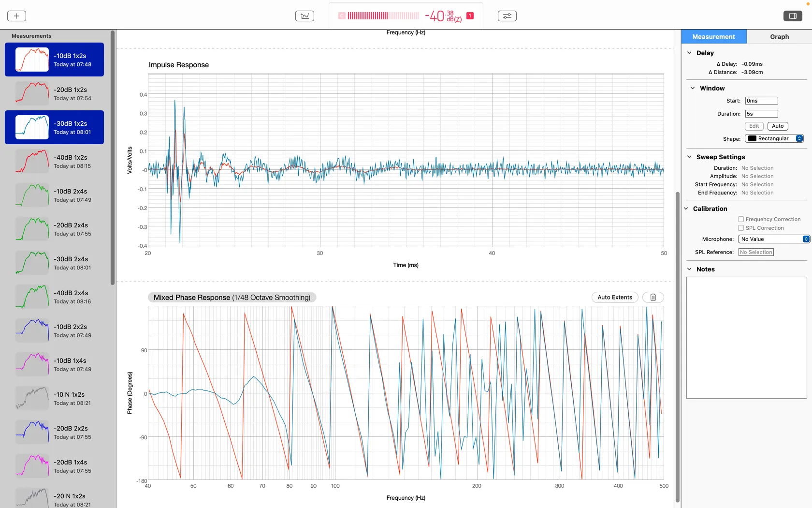
Task: Select the -10dB 1x4s magenta measurement icon
Action: click(x=32, y=364)
